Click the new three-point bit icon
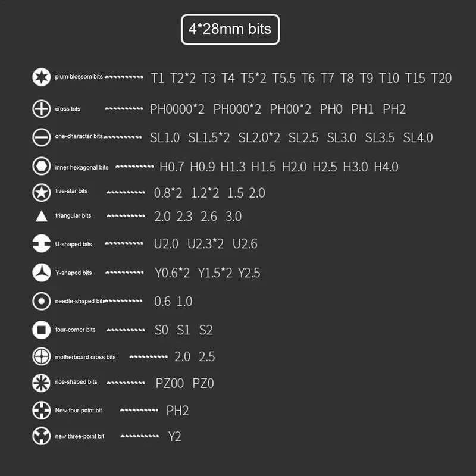The width and height of the screenshot is (476, 476). pyautogui.click(x=41, y=436)
